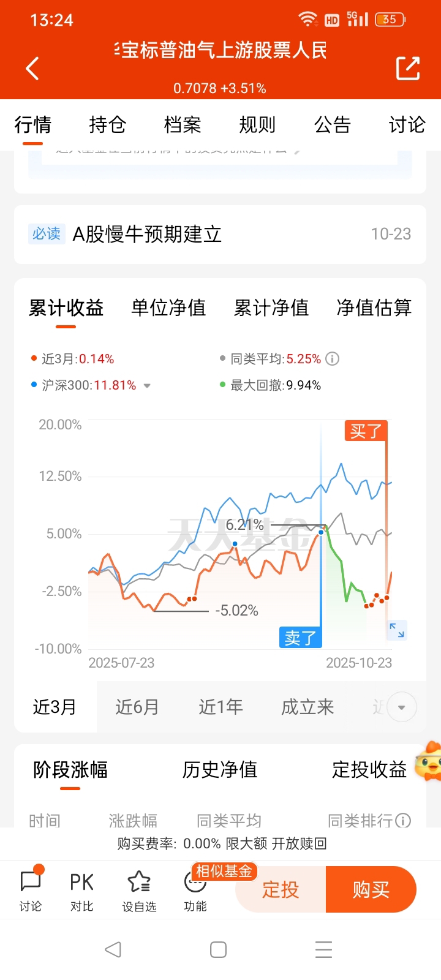This screenshot has width=441, height=980.
Task: Expand the 沪深300 benchmark dropdown arrow
Action: tap(147, 386)
